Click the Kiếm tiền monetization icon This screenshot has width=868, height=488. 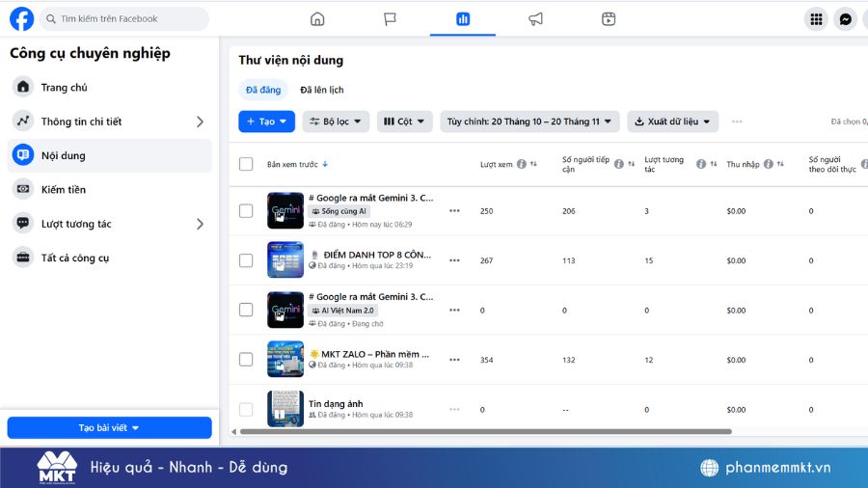(23, 189)
